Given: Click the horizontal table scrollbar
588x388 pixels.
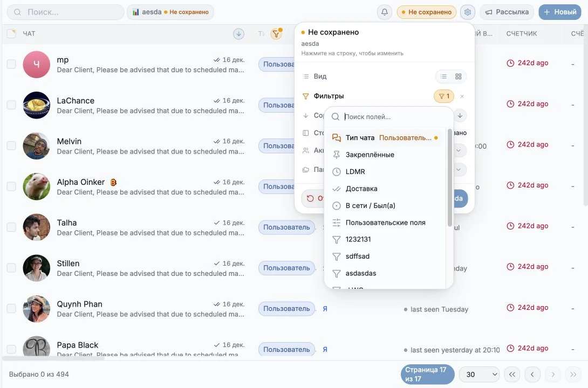Looking at the screenshot, I should coord(53,358).
